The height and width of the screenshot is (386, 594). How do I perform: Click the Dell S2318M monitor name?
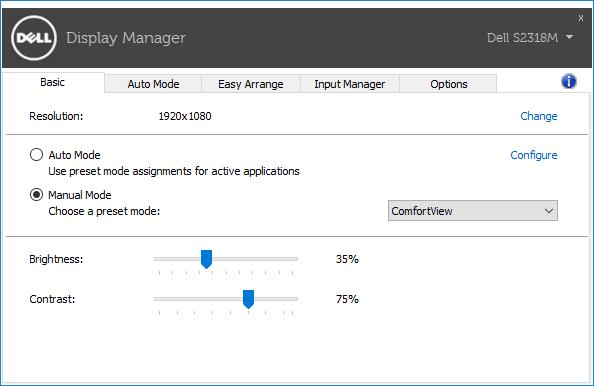[x=522, y=38]
